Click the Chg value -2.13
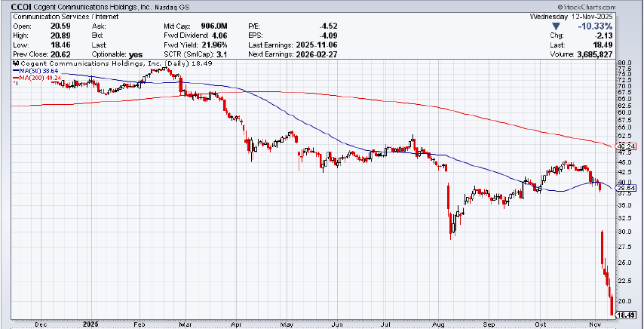 coord(604,35)
